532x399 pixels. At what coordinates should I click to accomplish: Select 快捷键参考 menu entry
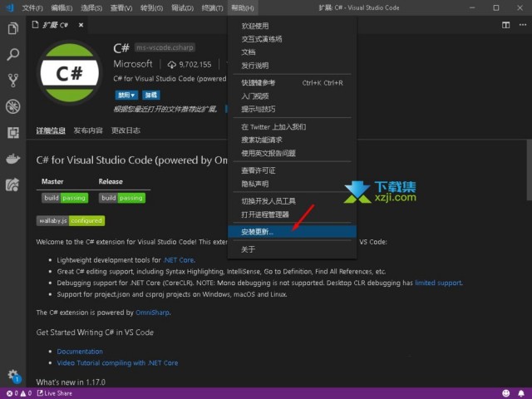click(292, 83)
